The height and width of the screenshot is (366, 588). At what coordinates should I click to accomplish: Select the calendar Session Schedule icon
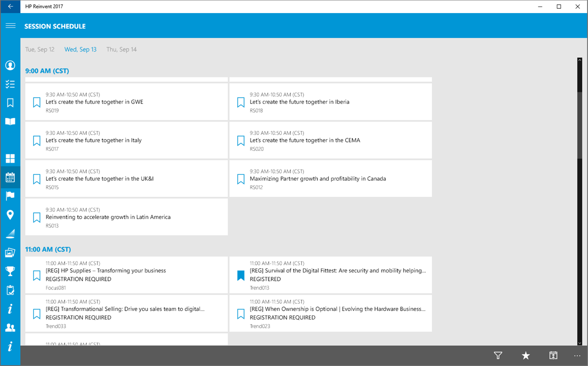(10, 177)
